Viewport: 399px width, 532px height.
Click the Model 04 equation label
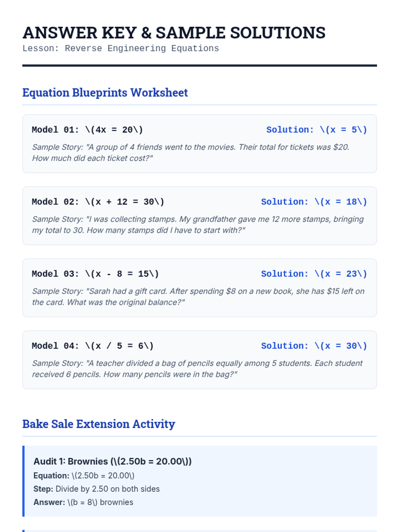pos(93,346)
